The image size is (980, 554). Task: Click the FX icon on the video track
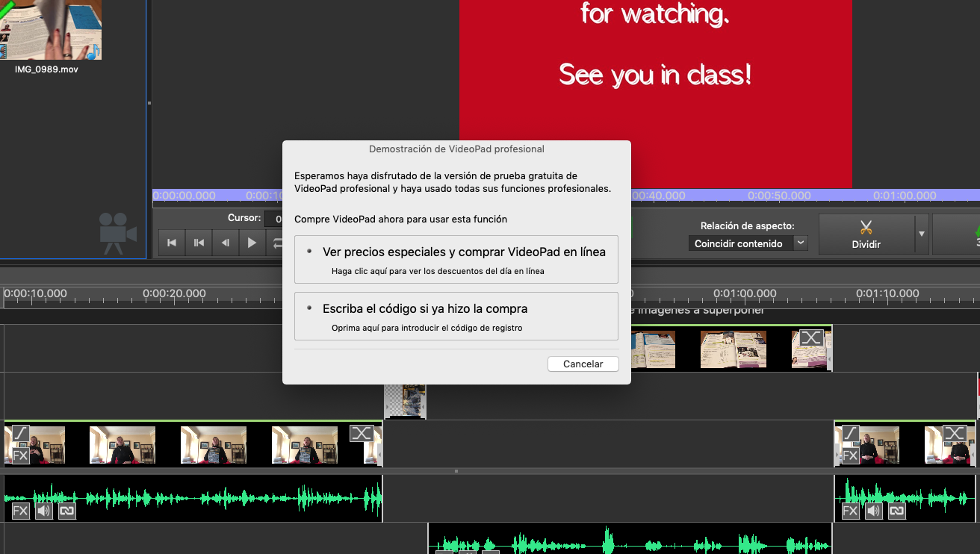(21, 455)
